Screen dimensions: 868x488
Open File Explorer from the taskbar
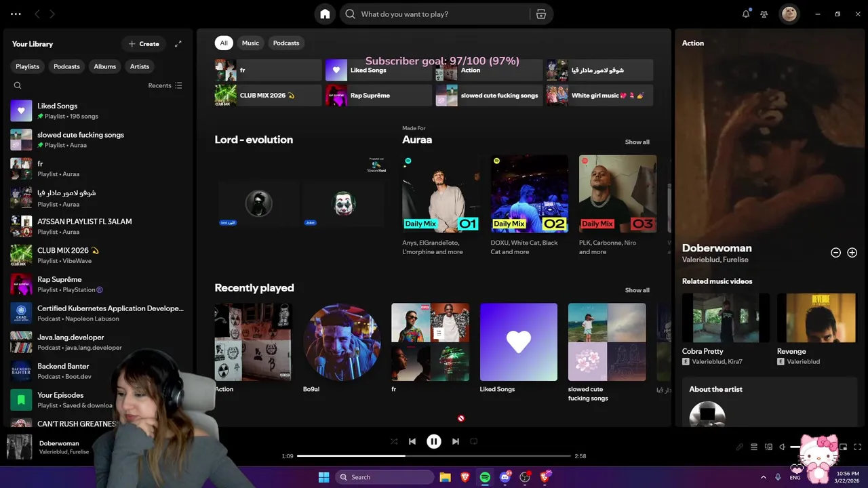(x=445, y=477)
